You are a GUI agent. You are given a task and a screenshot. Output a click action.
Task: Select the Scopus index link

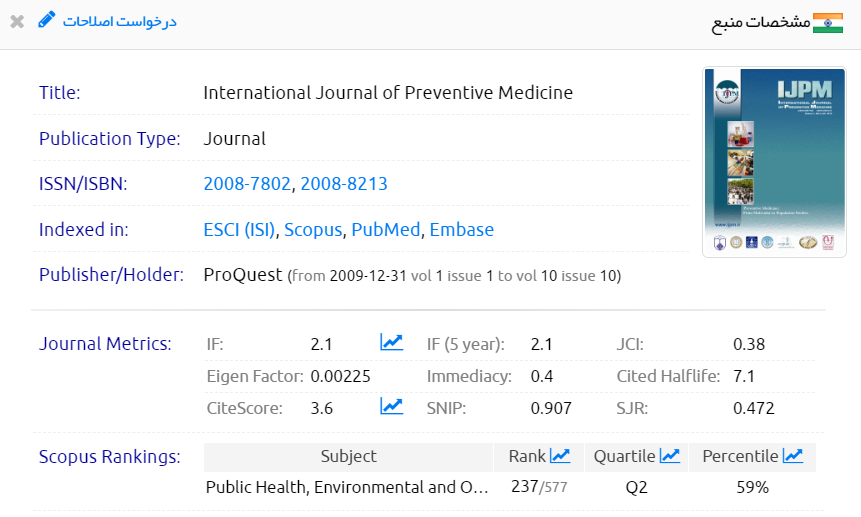[313, 230]
